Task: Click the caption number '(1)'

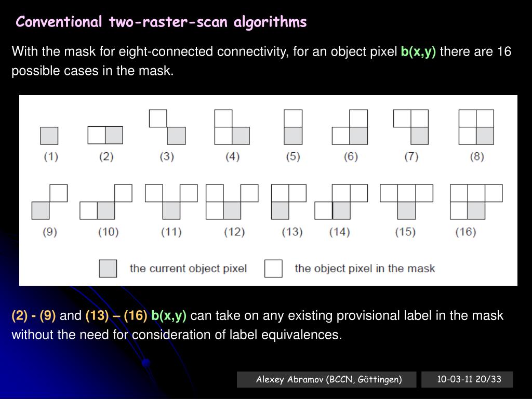Action: (x=51, y=157)
